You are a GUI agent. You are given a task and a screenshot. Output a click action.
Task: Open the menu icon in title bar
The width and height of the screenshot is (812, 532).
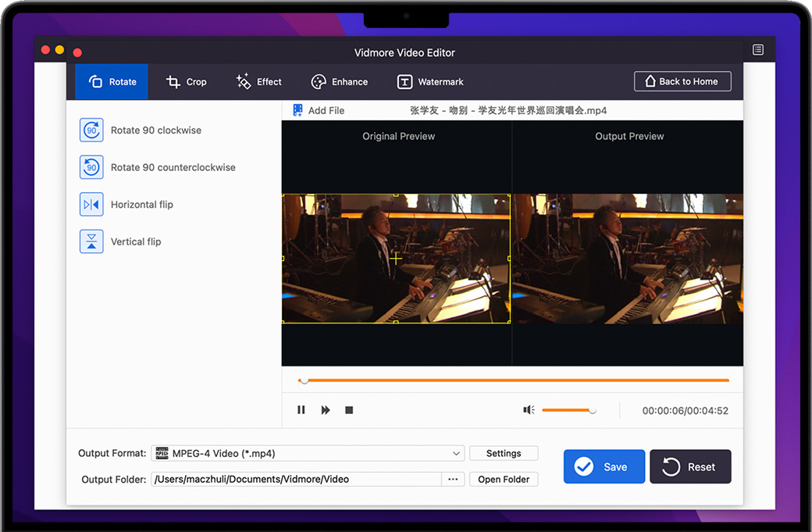pyautogui.click(x=758, y=50)
